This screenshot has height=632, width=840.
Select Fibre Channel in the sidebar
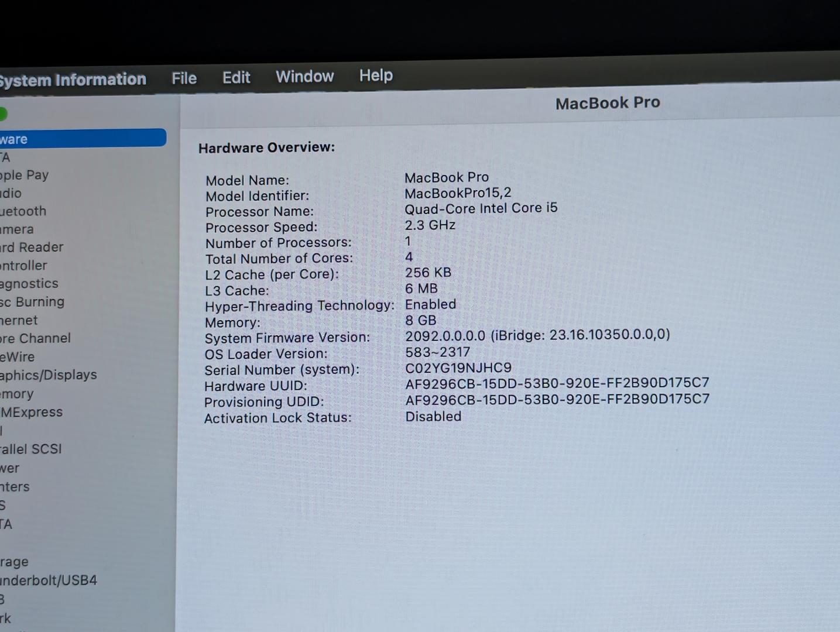tap(35, 338)
